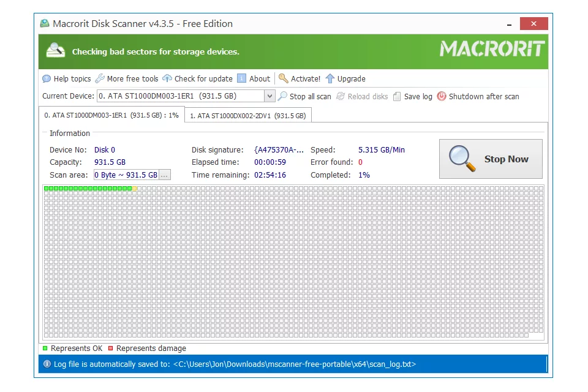Image resolution: width=588 pixels, height=392 pixels.
Task: Click the Macrorit app icon in title bar
Action: pos(45,24)
